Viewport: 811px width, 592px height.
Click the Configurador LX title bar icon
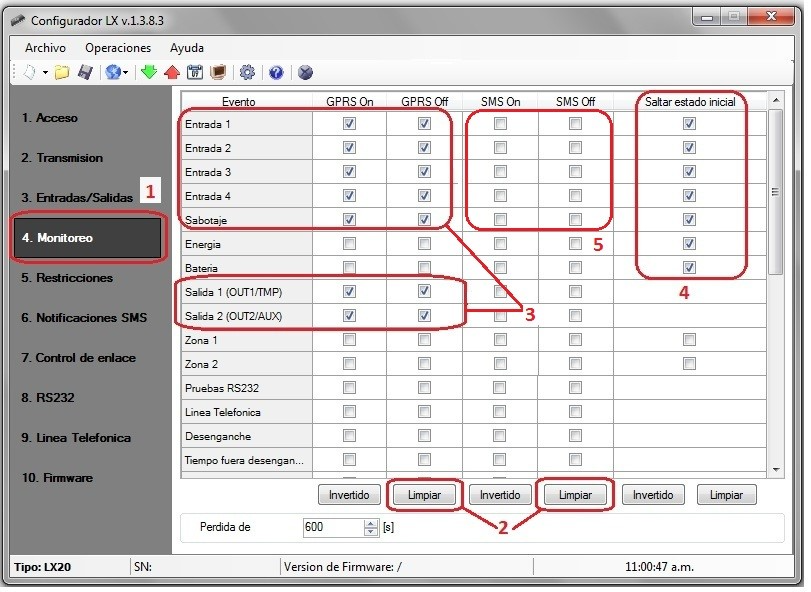point(19,21)
